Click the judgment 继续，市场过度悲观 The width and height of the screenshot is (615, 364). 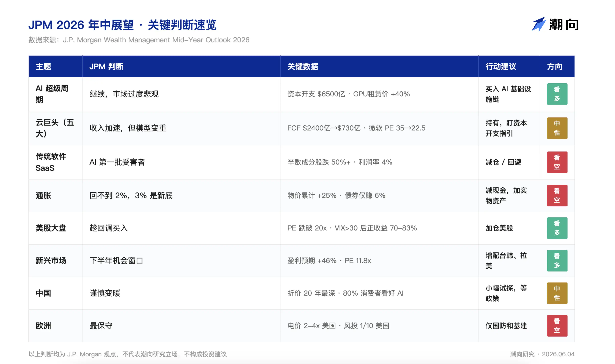pos(124,94)
